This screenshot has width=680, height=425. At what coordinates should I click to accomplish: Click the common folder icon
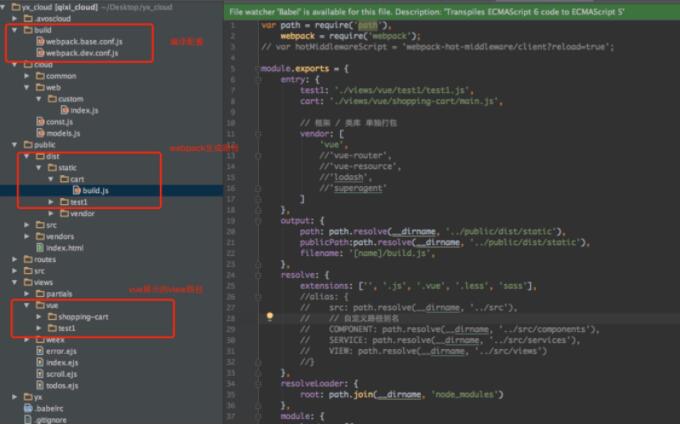point(40,76)
